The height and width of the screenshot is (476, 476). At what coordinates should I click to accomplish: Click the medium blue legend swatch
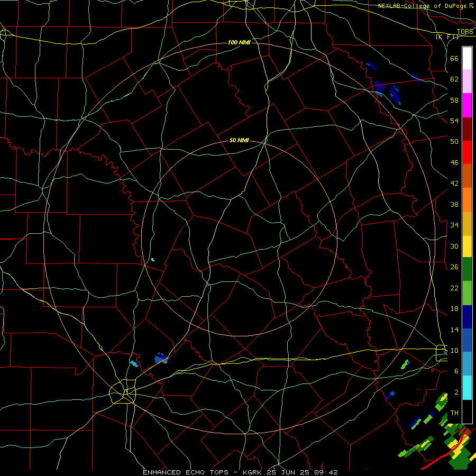[x=467, y=340]
